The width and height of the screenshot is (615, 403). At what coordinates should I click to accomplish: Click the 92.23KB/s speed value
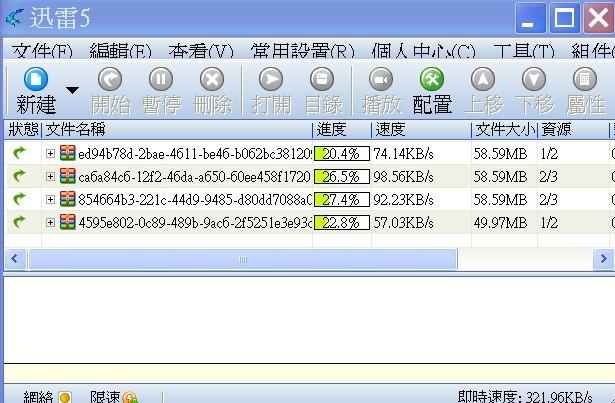click(404, 200)
